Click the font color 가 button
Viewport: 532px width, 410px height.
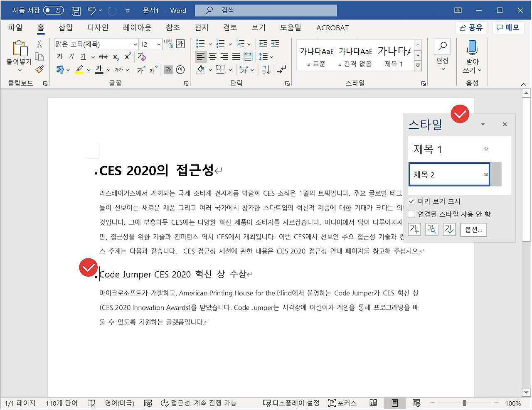pyautogui.click(x=99, y=69)
